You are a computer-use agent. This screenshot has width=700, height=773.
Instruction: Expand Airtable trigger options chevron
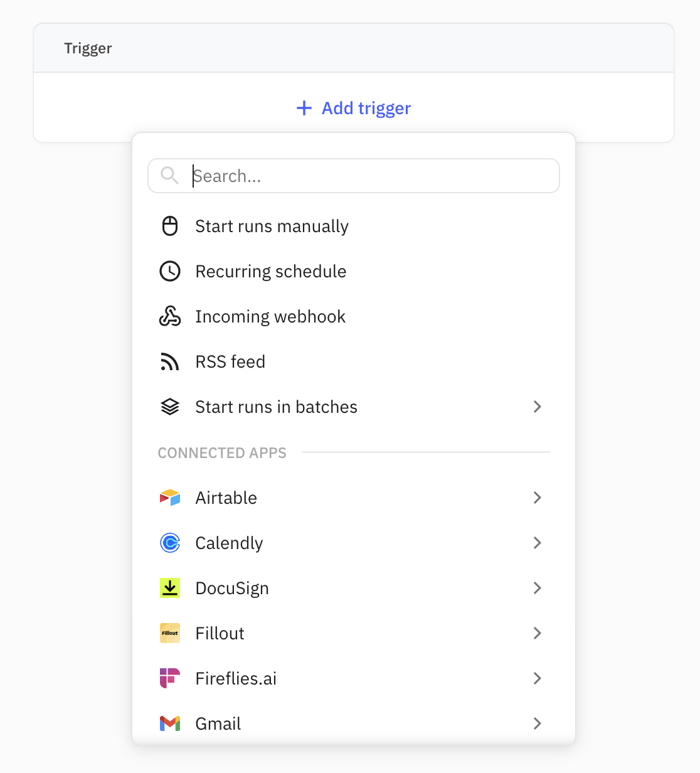pyautogui.click(x=537, y=498)
